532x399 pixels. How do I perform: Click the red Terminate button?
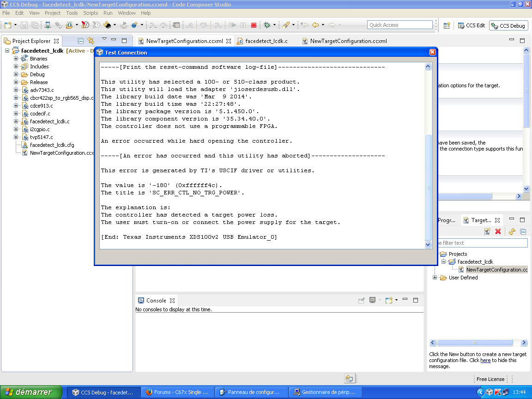[x=254, y=25]
